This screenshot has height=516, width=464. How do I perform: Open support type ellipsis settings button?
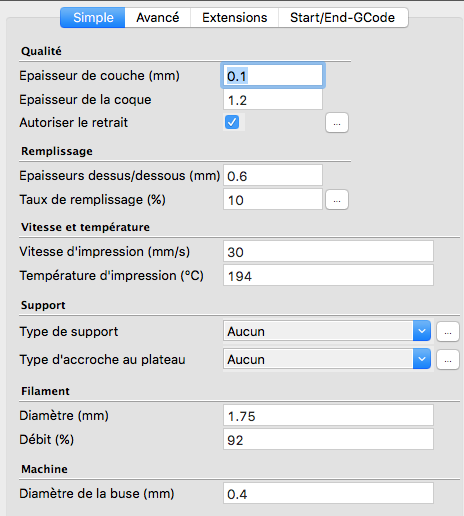point(448,331)
